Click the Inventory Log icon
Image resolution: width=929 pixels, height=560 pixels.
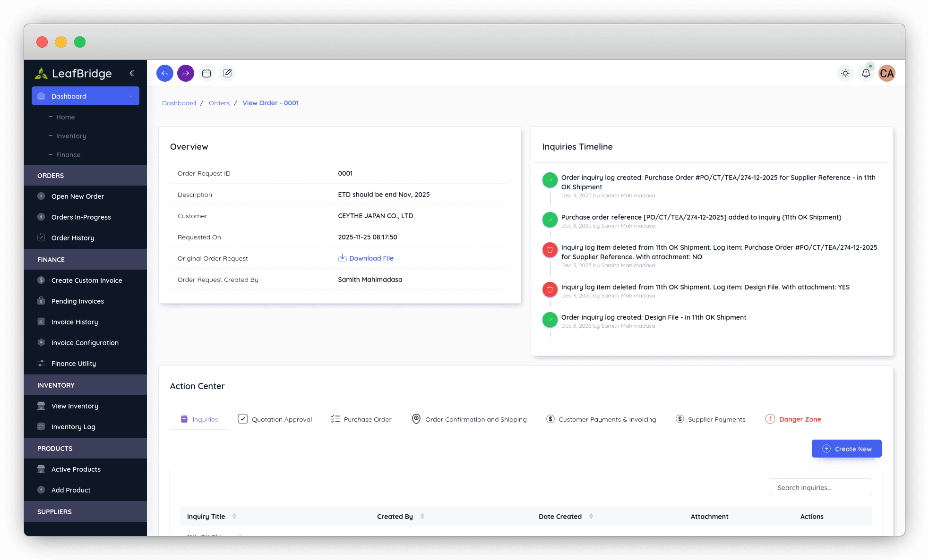click(41, 426)
